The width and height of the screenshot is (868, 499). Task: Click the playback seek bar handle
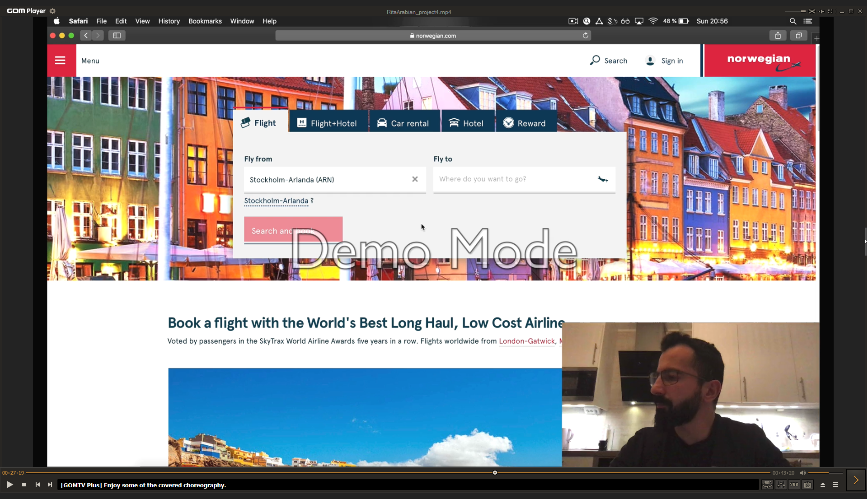coord(495,473)
